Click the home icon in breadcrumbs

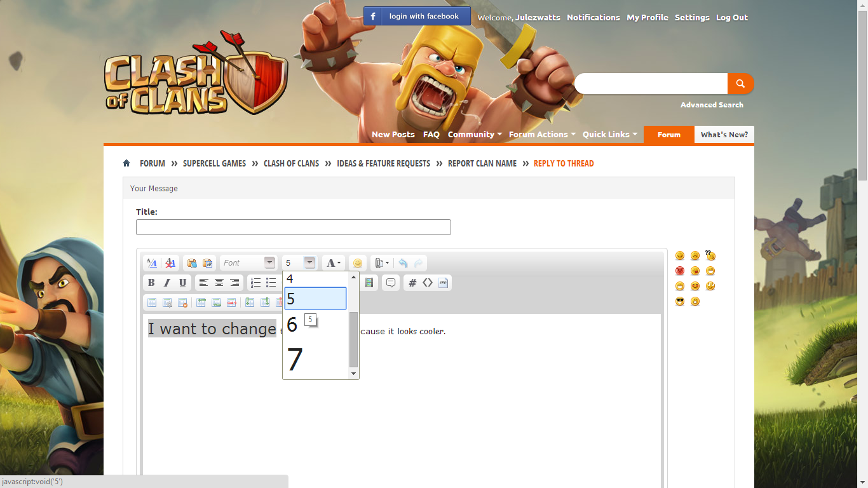[x=127, y=163]
